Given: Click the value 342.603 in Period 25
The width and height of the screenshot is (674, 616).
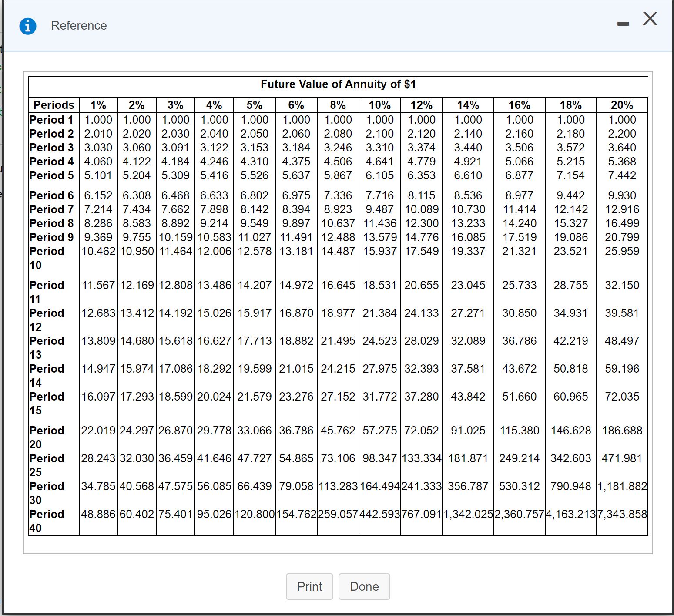Looking at the screenshot, I should (571, 458).
